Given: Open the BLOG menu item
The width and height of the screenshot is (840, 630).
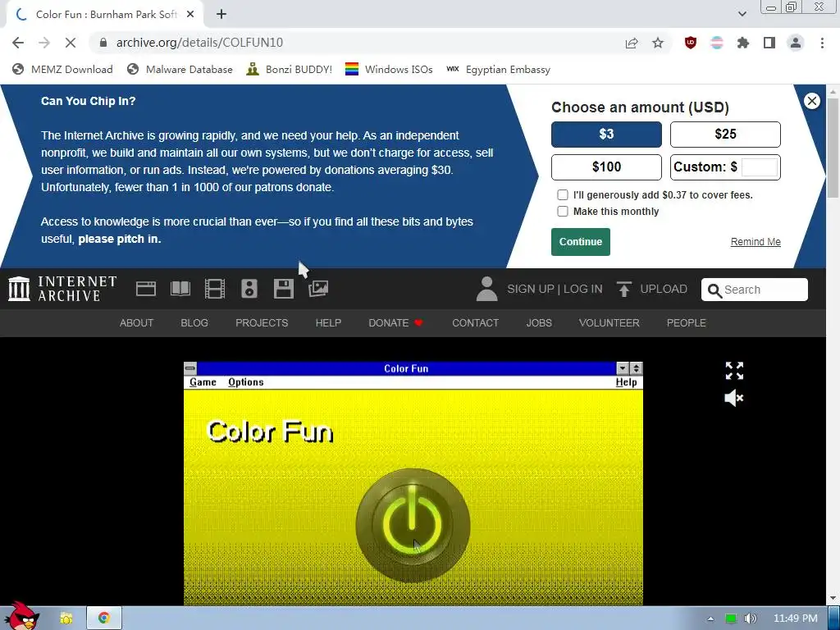Looking at the screenshot, I should pos(194,323).
